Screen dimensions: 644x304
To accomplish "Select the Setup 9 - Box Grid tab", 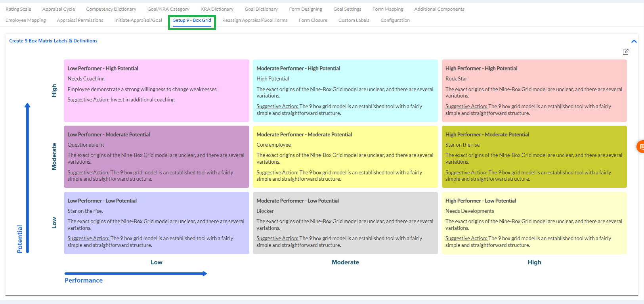I will (192, 20).
